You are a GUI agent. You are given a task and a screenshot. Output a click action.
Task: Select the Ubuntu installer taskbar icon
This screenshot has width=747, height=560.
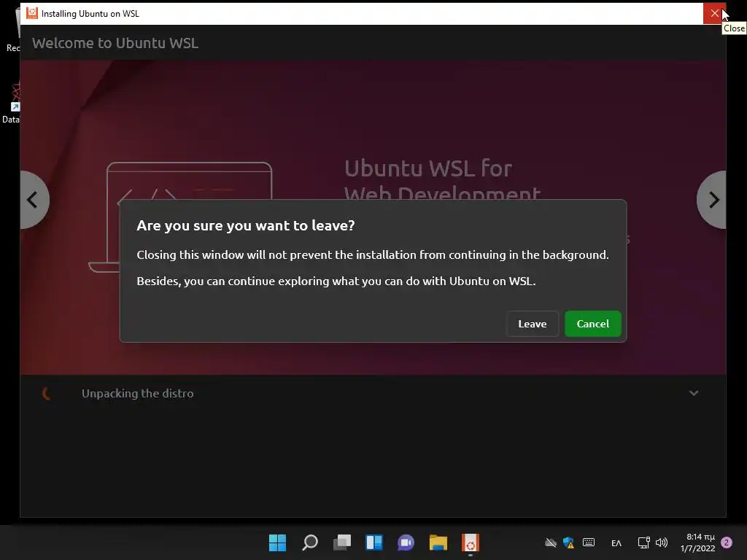click(471, 542)
